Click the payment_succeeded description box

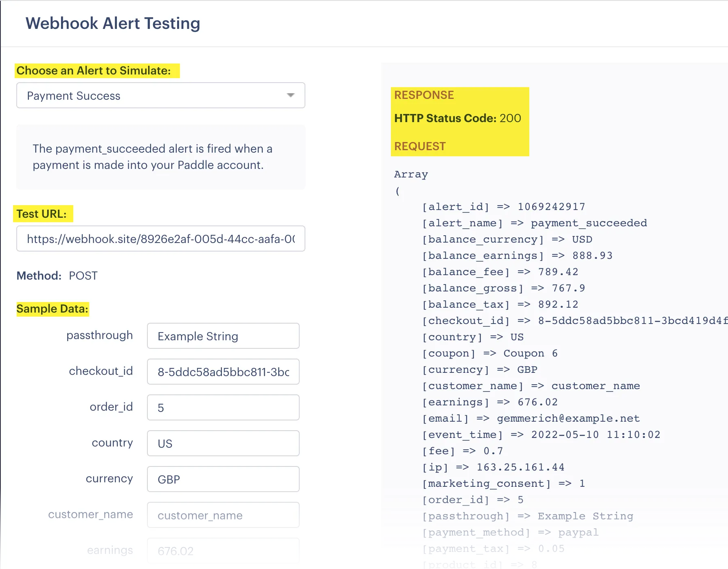coord(160,157)
